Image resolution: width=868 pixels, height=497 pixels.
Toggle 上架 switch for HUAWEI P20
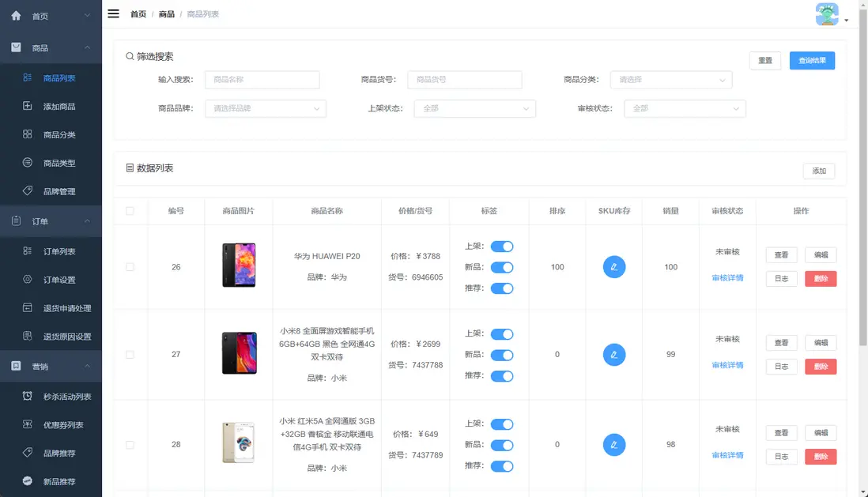[502, 247]
